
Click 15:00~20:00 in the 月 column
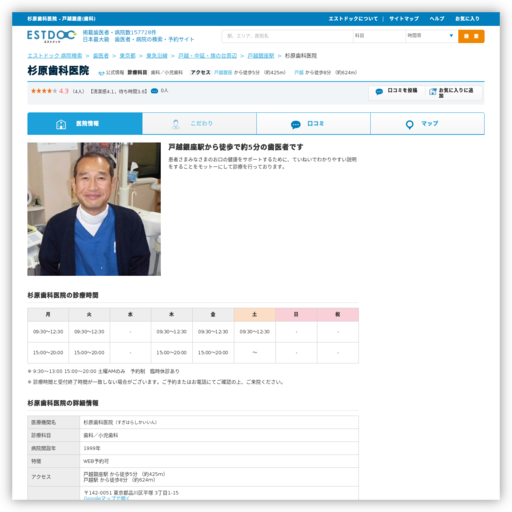(x=48, y=353)
